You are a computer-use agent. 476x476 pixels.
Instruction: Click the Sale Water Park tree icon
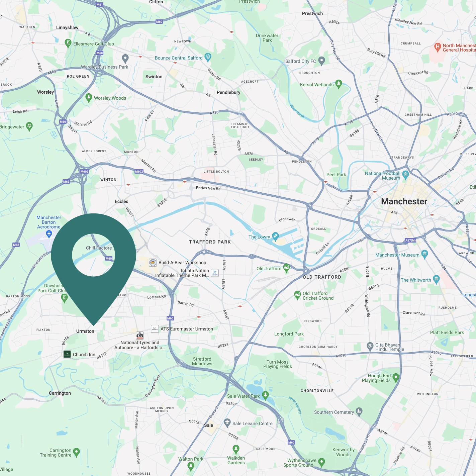(265, 395)
